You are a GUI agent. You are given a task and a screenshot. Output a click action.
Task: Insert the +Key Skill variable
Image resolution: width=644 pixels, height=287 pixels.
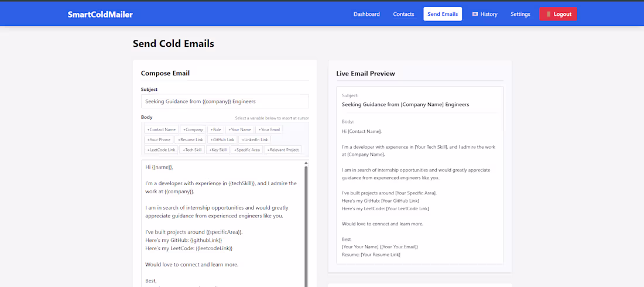tap(218, 150)
